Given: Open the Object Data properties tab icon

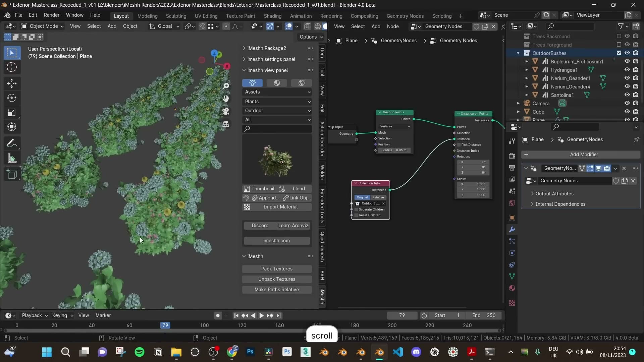Looking at the screenshot, I should coord(512,277).
